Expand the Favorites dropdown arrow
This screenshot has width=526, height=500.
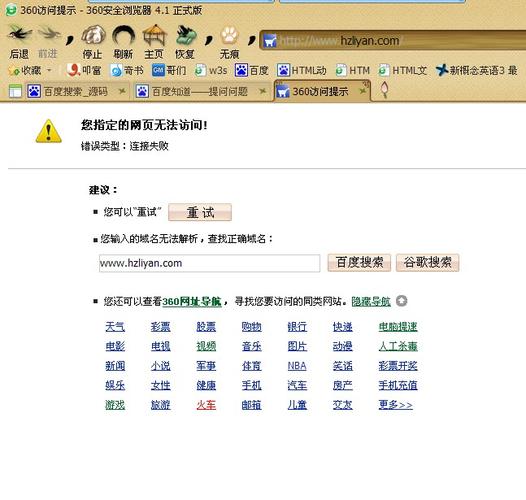[49, 70]
